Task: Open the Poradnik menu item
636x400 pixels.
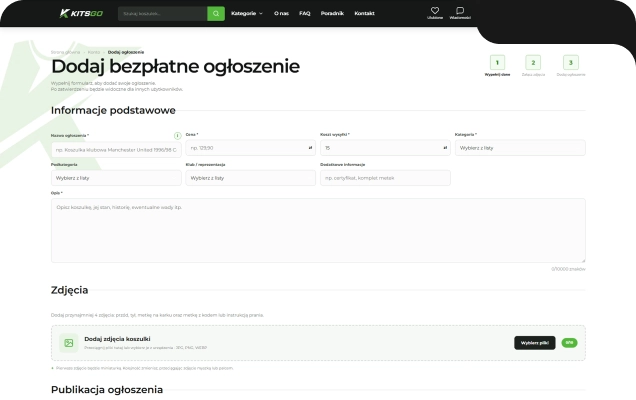Action: point(332,13)
